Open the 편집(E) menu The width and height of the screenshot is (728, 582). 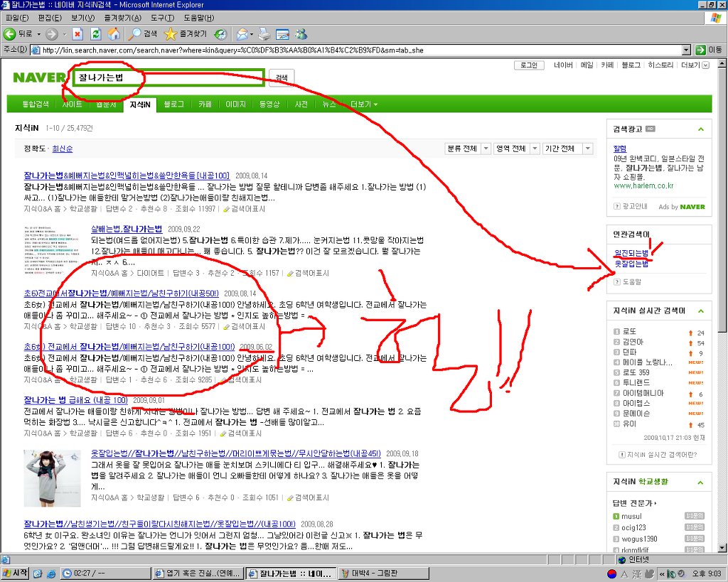pyautogui.click(x=50, y=18)
